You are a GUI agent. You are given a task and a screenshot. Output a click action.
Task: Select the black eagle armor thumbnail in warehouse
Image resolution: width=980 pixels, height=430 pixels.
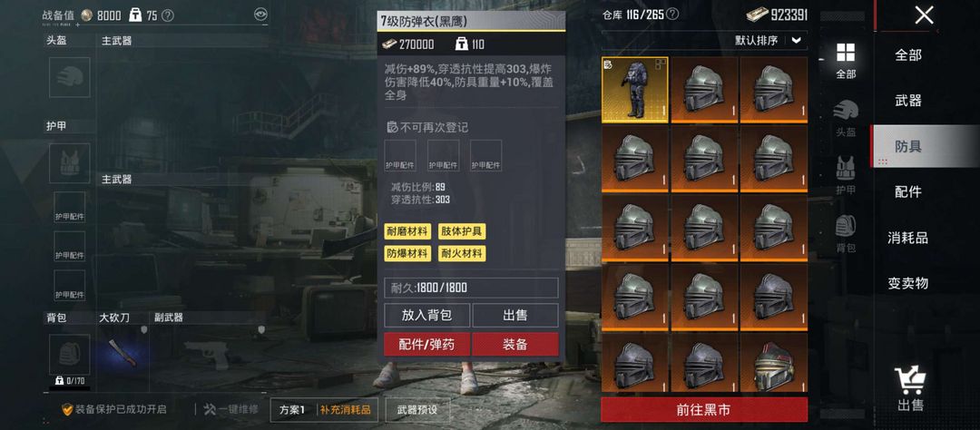point(635,90)
